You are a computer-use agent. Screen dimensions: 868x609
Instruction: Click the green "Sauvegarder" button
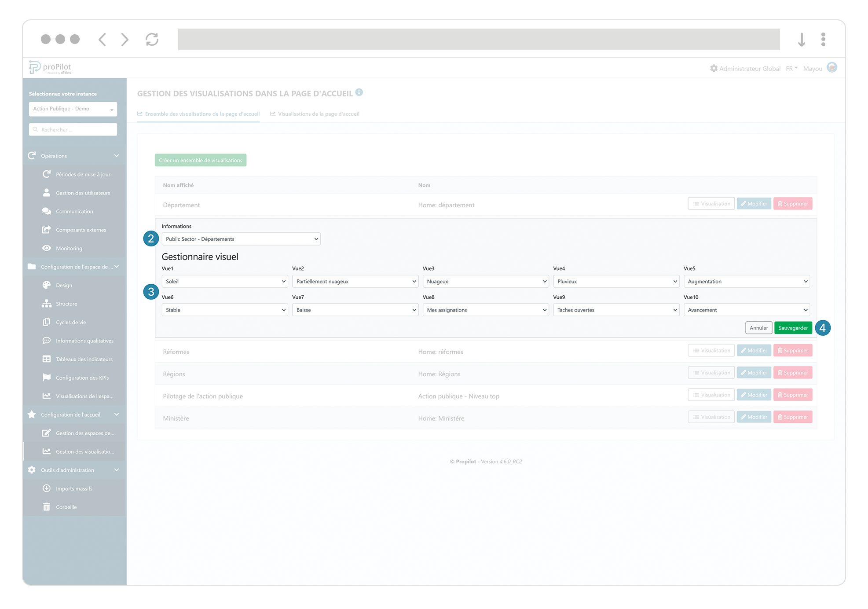click(x=793, y=327)
